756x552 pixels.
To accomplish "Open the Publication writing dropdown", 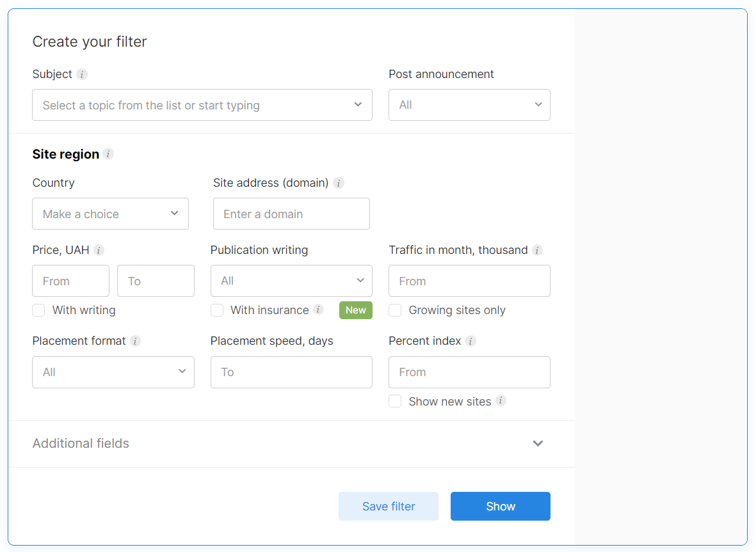I will tap(291, 281).
